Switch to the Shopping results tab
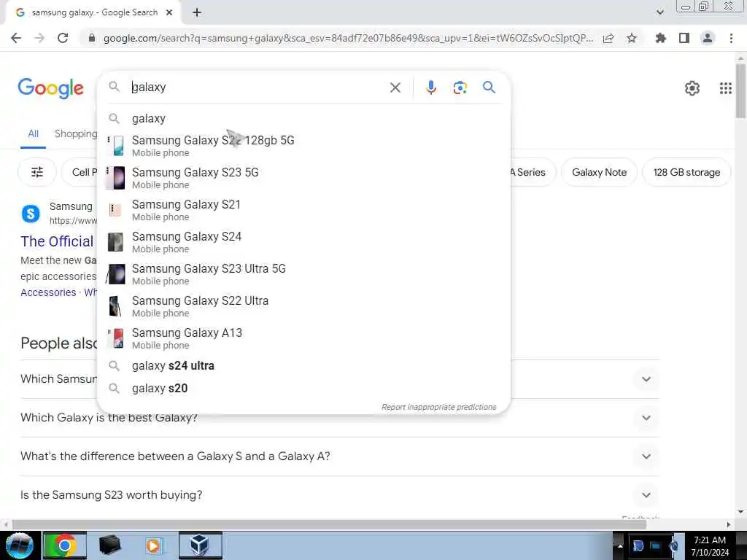The height and width of the screenshot is (560, 747). (76, 134)
